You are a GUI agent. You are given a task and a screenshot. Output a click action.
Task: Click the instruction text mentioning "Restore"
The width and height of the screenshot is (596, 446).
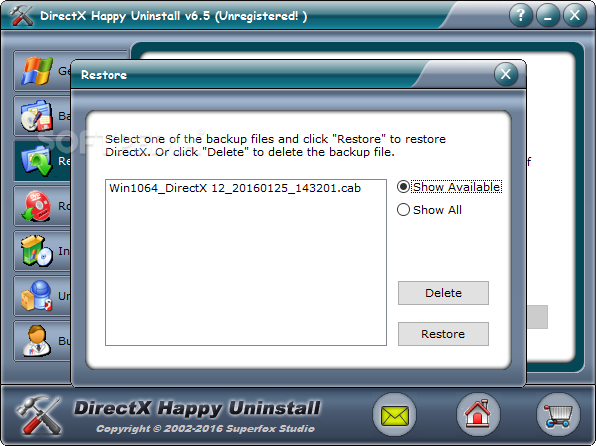point(275,146)
